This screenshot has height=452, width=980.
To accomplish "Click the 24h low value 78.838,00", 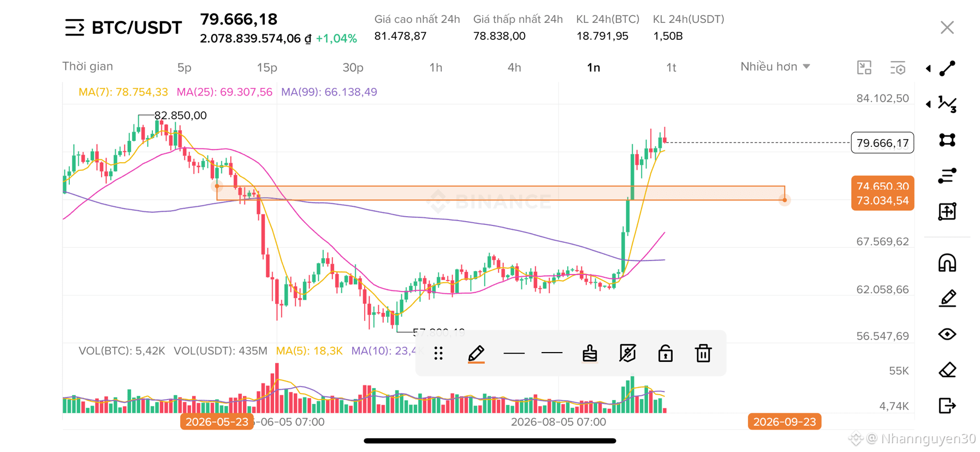I will [499, 36].
